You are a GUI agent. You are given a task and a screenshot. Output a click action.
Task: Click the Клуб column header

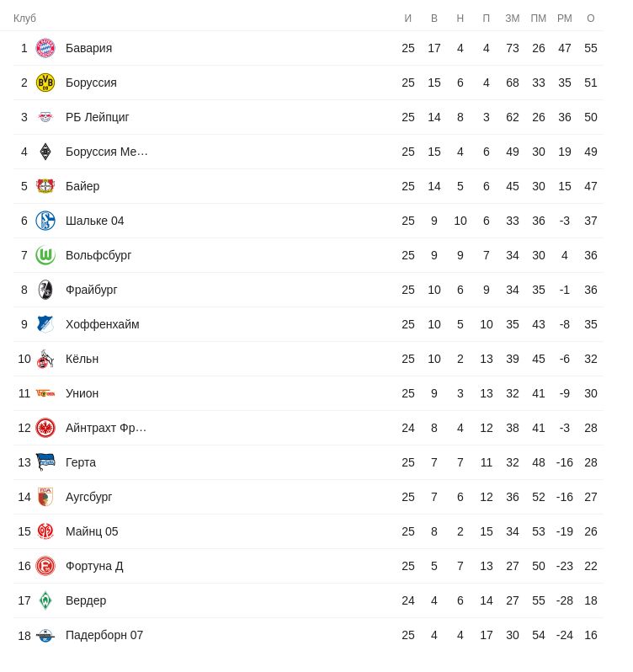(25, 19)
